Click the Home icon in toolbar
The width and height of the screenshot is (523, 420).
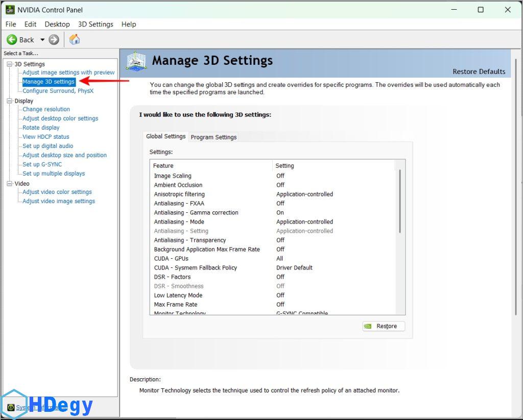tap(75, 40)
